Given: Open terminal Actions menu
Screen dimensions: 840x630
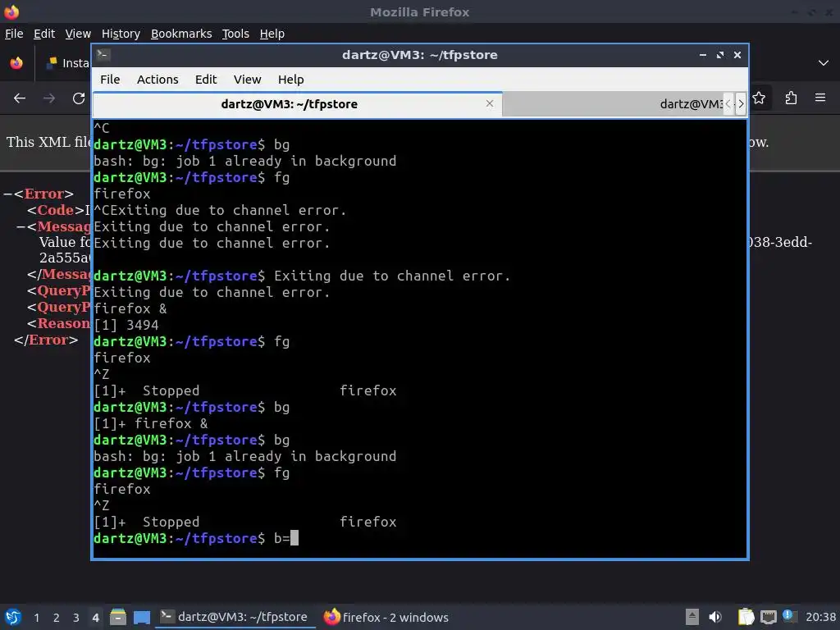Looking at the screenshot, I should 157,80.
